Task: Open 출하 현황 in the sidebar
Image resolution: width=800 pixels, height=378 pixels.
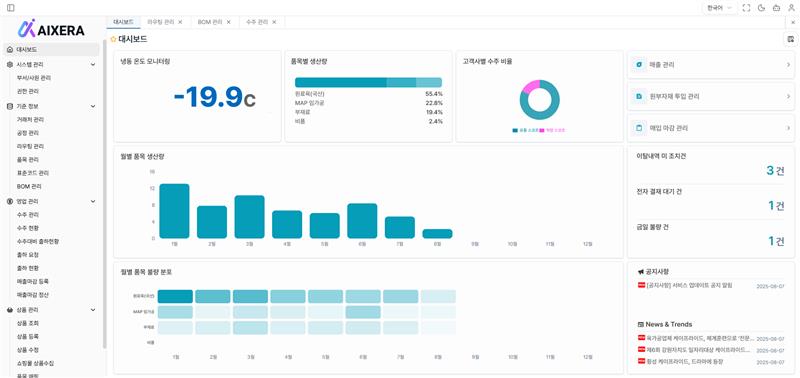Action: 28,268
